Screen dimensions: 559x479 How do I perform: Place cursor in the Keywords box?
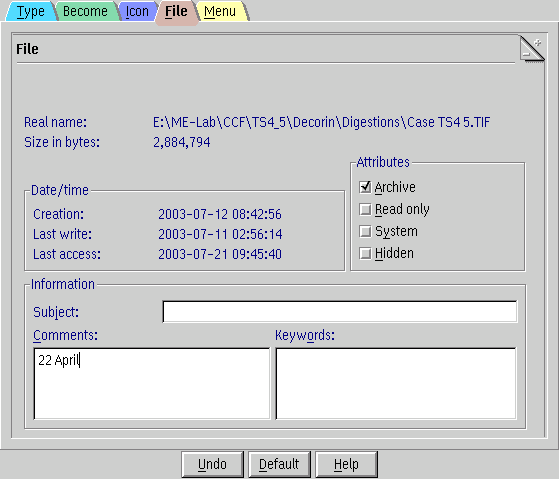[396, 383]
